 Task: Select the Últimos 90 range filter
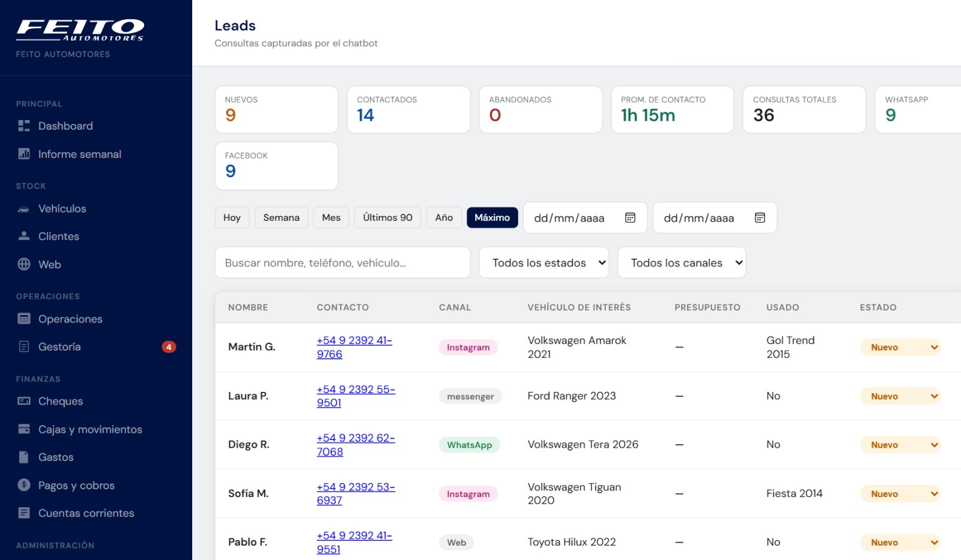click(x=387, y=218)
